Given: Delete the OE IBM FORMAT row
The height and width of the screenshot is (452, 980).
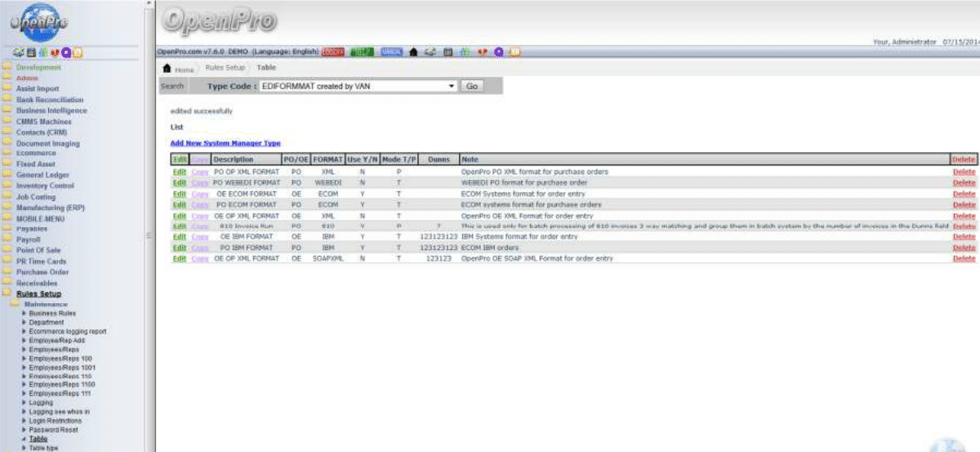Looking at the screenshot, I should (x=964, y=237).
